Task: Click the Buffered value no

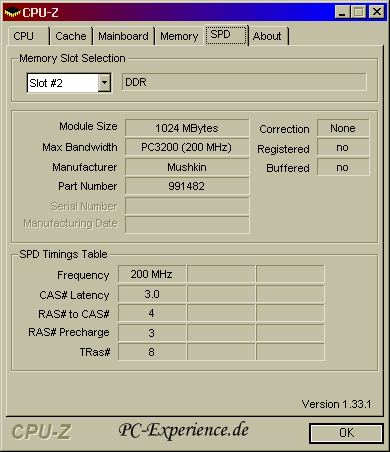Action: pyautogui.click(x=343, y=167)
